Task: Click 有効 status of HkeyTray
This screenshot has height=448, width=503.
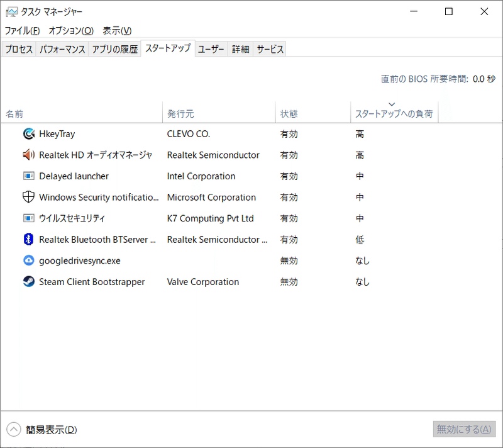Action: (289, 134)
